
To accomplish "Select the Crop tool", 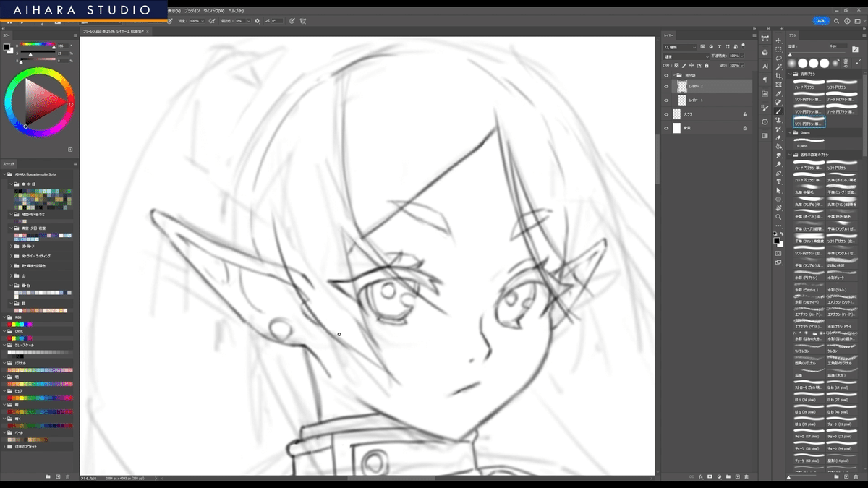I will point(778,76).
